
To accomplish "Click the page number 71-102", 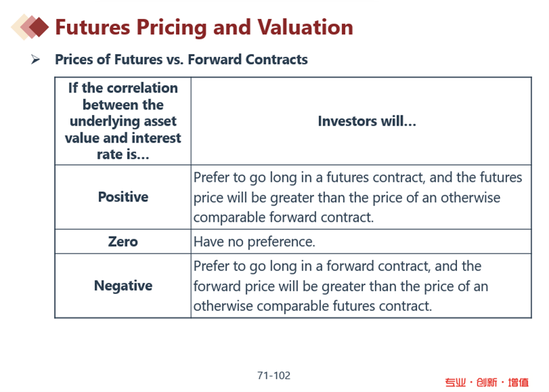I will tap(274, 376).
